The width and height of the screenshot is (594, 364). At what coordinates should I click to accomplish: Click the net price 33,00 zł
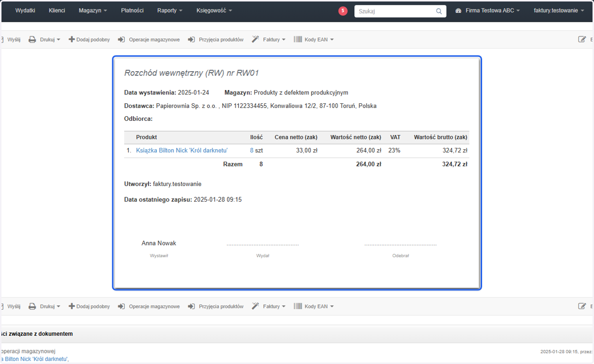(x=306, y=150)
